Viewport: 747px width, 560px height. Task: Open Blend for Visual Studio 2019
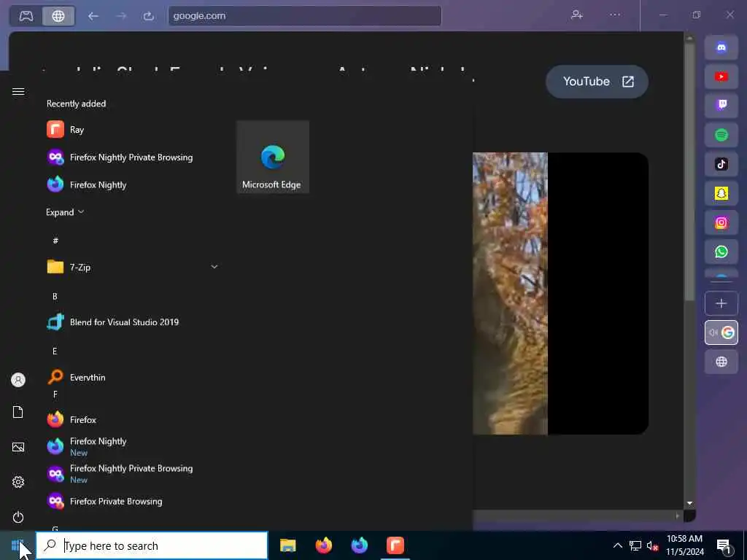coord(133,322)
